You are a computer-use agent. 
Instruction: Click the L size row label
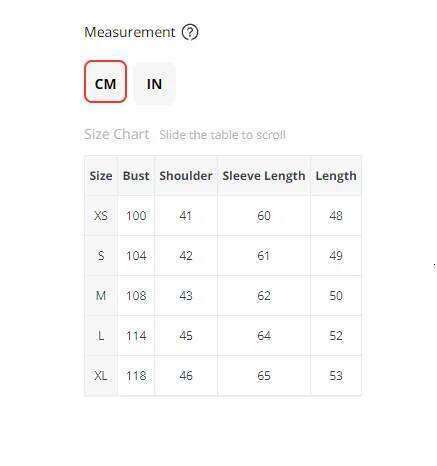point(101,336)
